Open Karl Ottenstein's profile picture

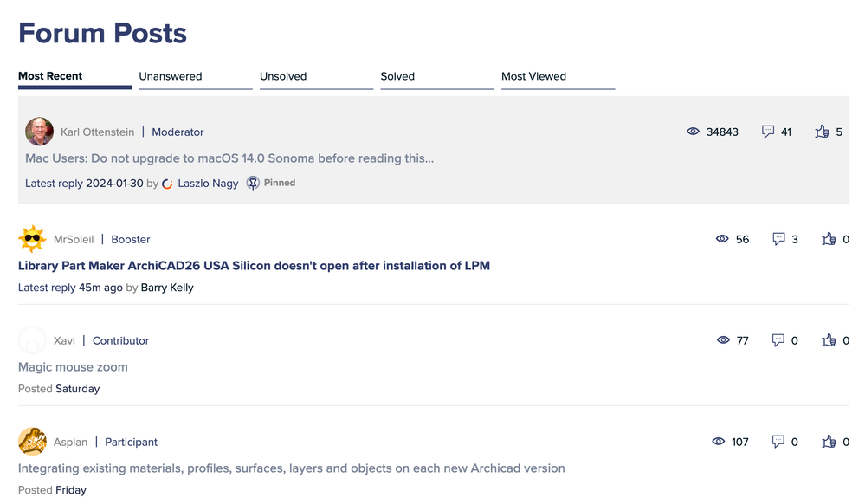pos(40,132)
